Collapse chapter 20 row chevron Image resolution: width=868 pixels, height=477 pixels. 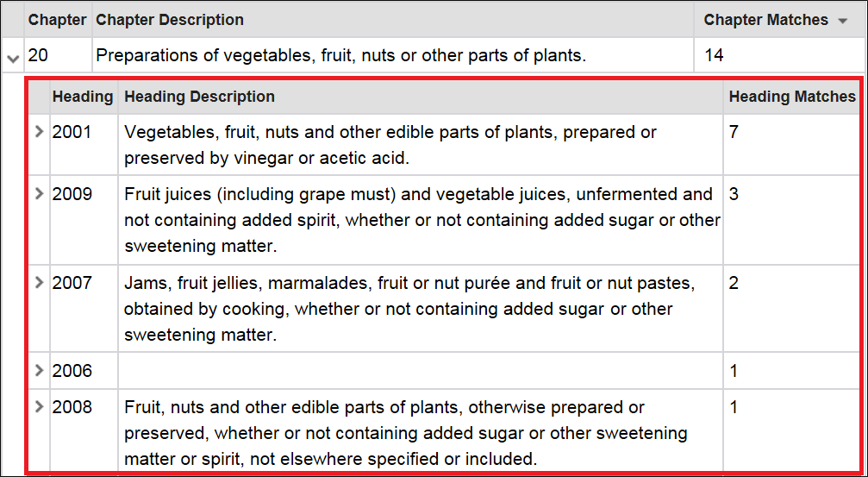tap(11, 58)
